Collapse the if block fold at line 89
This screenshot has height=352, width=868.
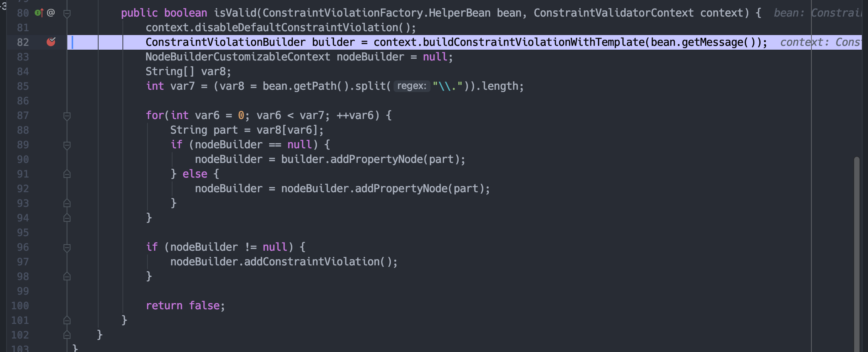tap(67, 146)
